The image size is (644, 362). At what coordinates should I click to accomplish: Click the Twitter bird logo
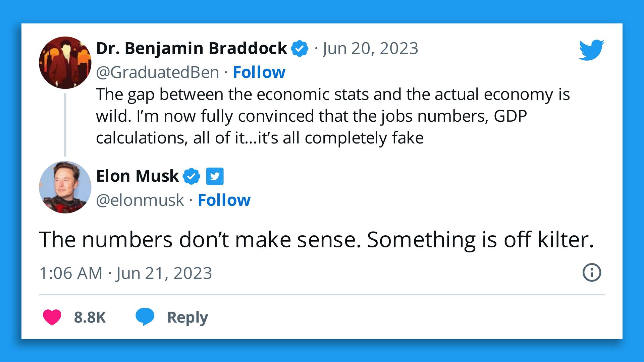591,50
